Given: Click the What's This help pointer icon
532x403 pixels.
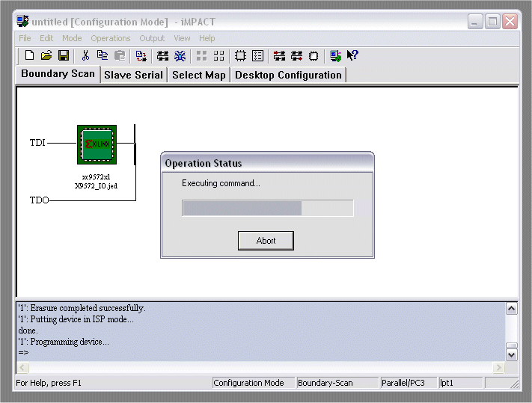Looking at the screenshot, I should tap(352, 55).
